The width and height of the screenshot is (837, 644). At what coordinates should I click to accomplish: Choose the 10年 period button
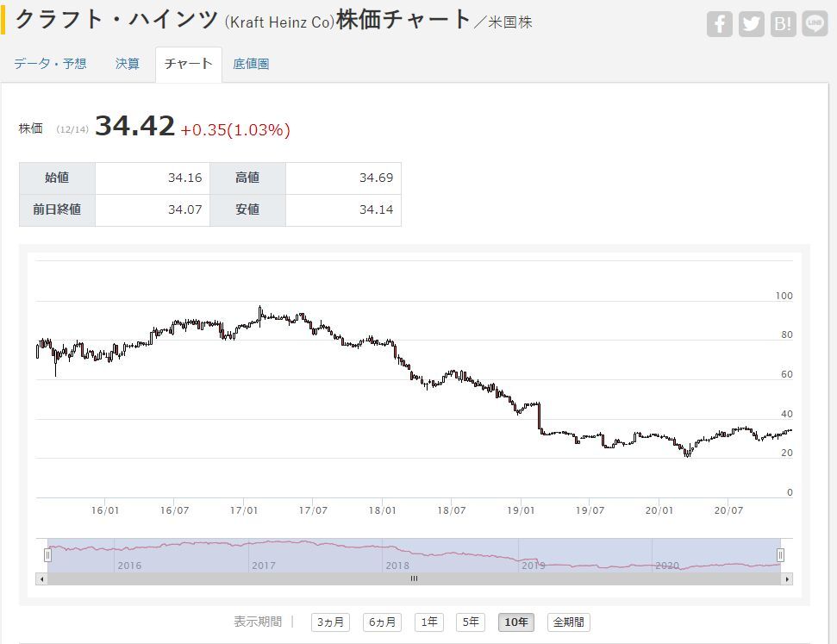tap(515, 622)
